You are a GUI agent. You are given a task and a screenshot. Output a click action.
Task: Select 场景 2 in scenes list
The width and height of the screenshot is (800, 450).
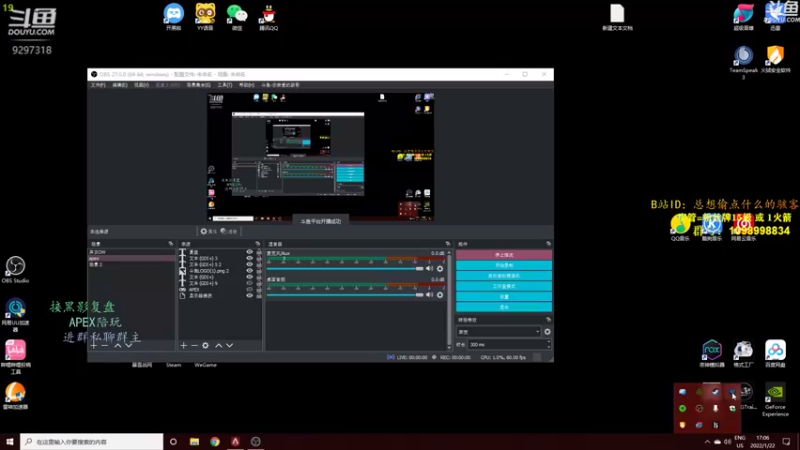tap(131, 264)
